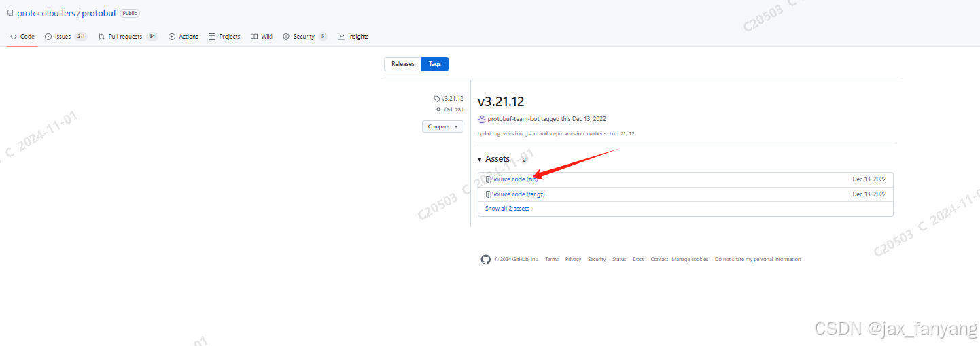Open the Compare dropdown
This screenshot has width=980, height=346.
[442, 126]
